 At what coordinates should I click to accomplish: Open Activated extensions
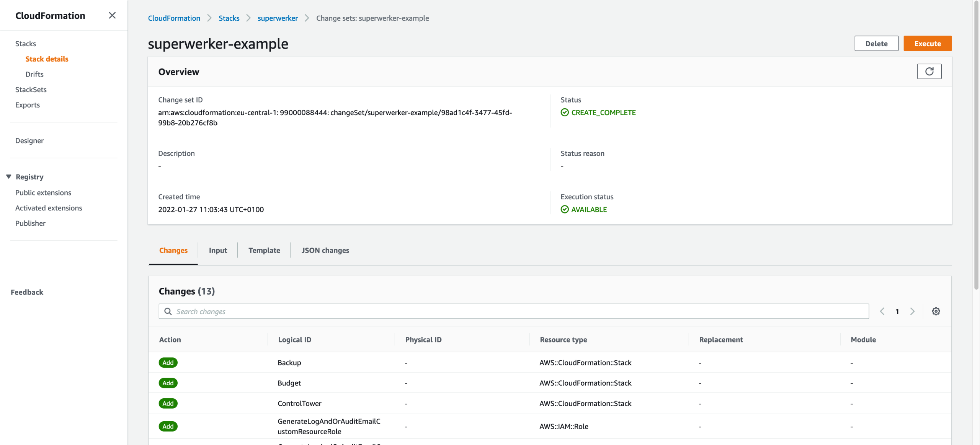pyautogui.click(x=49, y=208)
